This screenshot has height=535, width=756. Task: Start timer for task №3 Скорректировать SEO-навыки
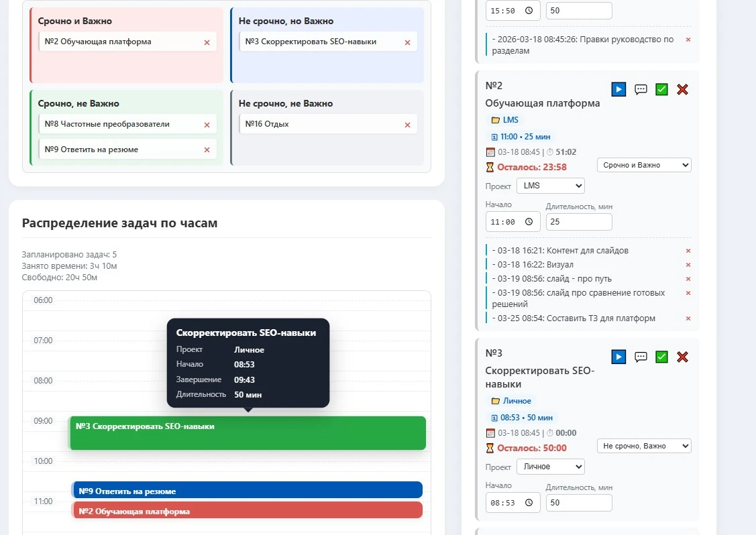coord(618,357)
